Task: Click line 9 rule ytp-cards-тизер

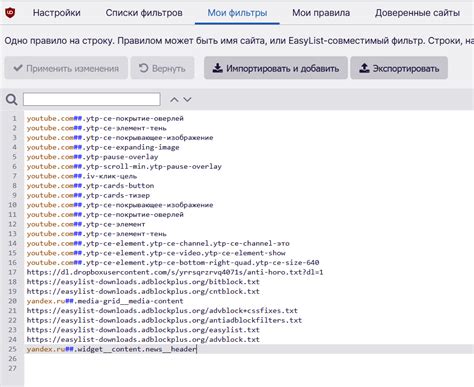Action: (88, 195)
